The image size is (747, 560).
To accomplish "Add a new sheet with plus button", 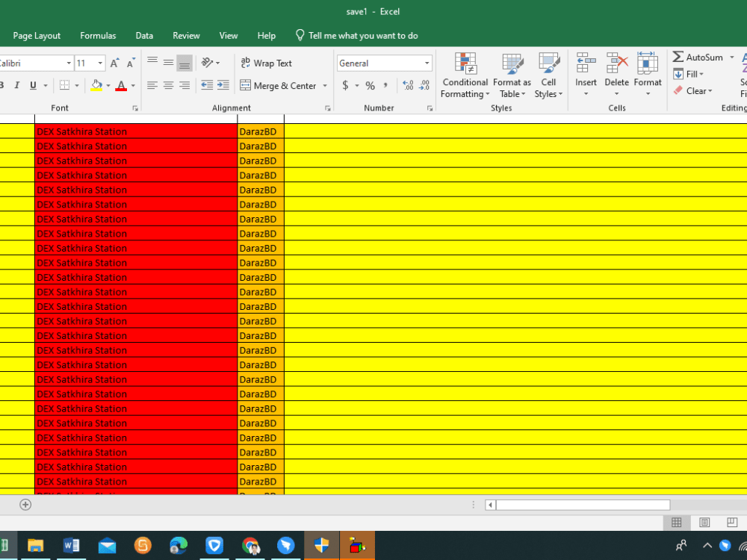I will click(x=25, y=505).
